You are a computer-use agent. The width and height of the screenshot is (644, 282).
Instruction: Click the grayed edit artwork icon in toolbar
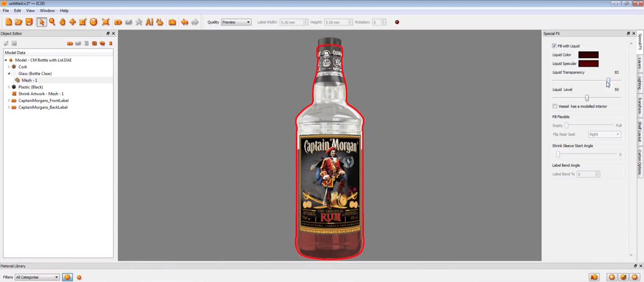[x=129, y=22]
